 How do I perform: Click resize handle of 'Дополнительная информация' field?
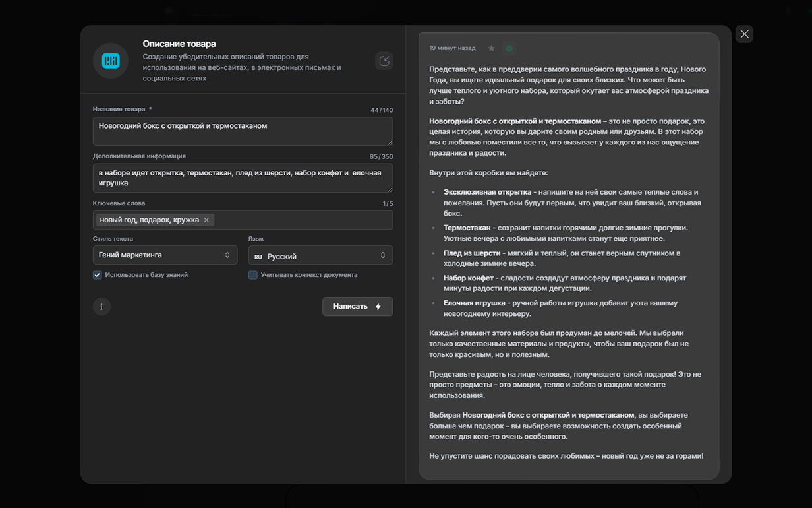390,189
